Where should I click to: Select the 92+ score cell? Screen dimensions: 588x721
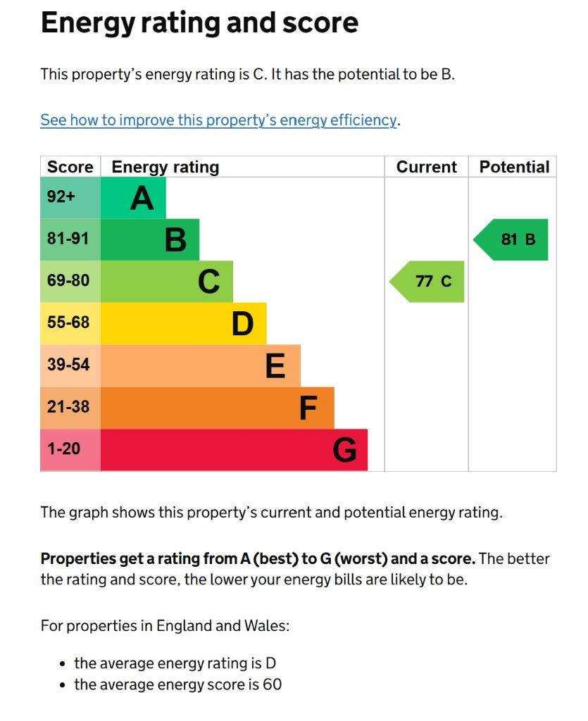coord(70,198)
